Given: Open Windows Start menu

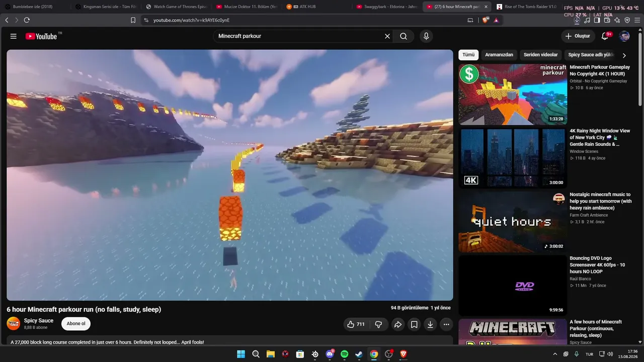Looking at the screenshot, I should tap(241, 354).
